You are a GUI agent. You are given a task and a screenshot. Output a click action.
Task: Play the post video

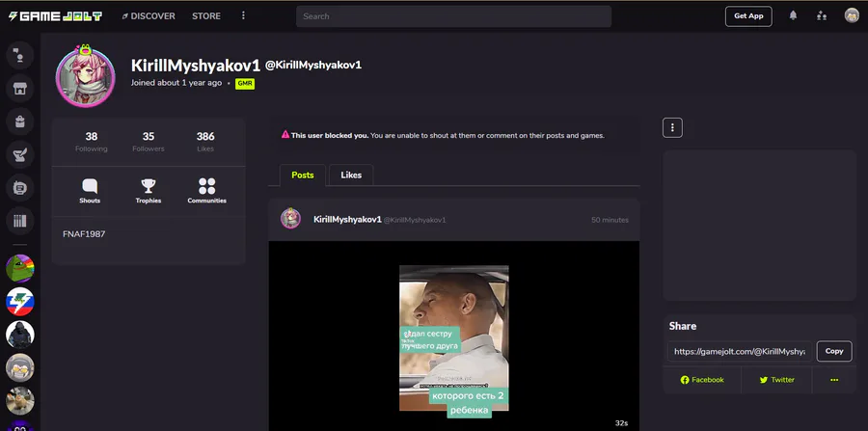tap(454, 337)
